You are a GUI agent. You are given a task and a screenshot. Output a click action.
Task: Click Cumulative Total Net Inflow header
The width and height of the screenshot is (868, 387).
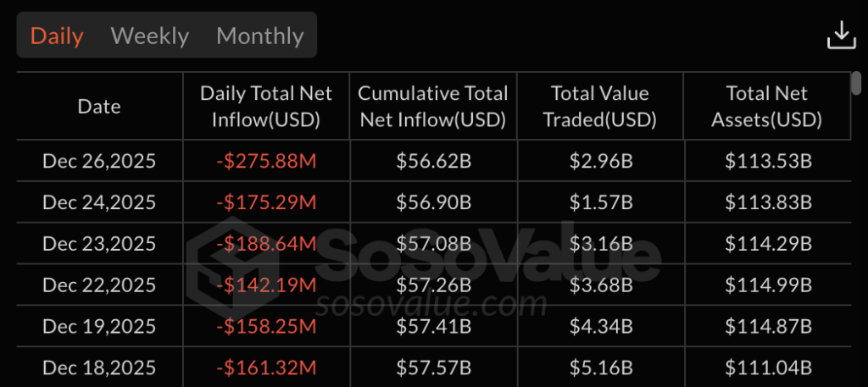[433, 107]
